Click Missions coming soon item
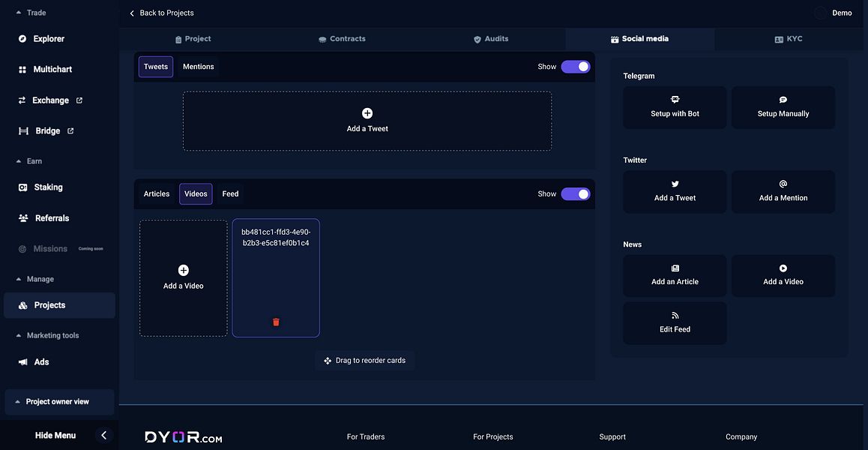 pyautogui.click(x=60, y=249)
